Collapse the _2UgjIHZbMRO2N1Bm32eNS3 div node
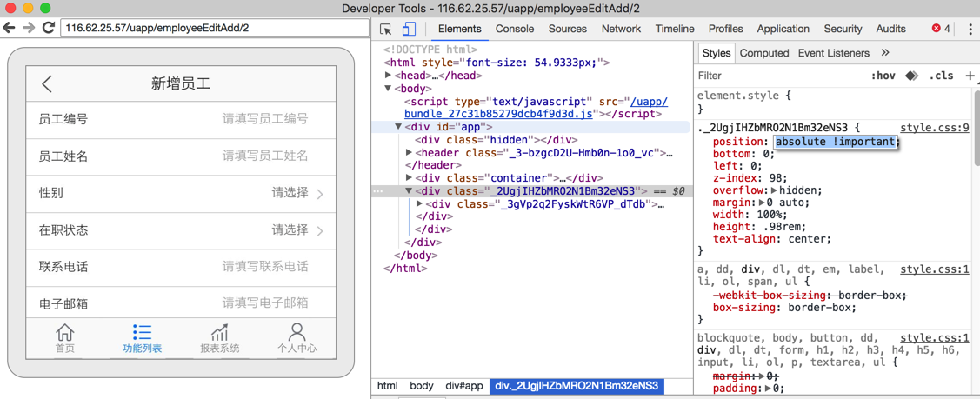This screenshot has height=399, width=980. [409, 190]
